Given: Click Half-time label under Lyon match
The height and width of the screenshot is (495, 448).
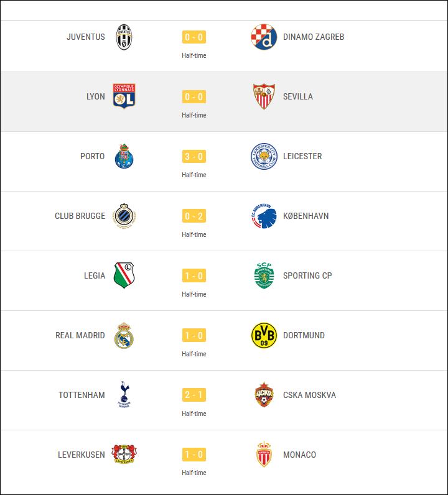Looking at the screenshot, I should pos(194,116).
